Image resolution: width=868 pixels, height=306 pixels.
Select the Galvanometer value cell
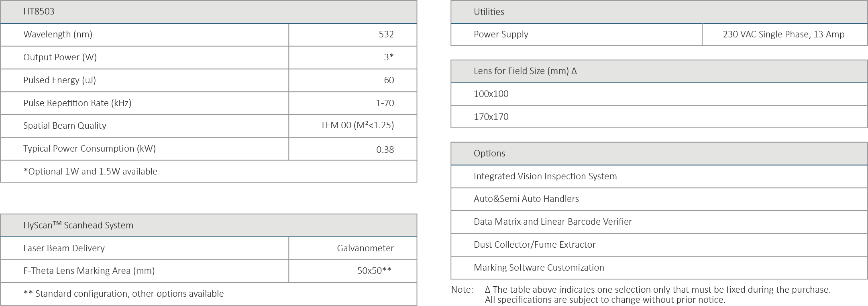point(365,248)
